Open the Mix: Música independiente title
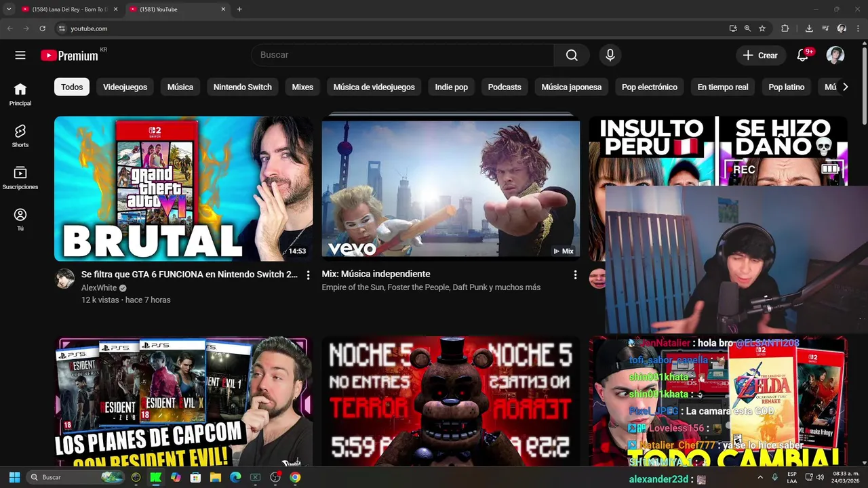Viewport: 868px width, 488px height. coord(376,274)
